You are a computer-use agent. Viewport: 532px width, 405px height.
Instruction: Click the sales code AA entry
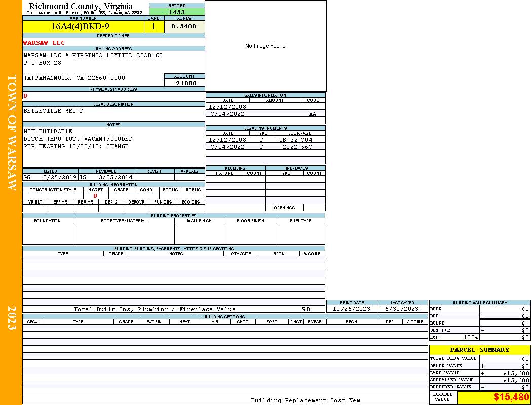click(313, 114)
